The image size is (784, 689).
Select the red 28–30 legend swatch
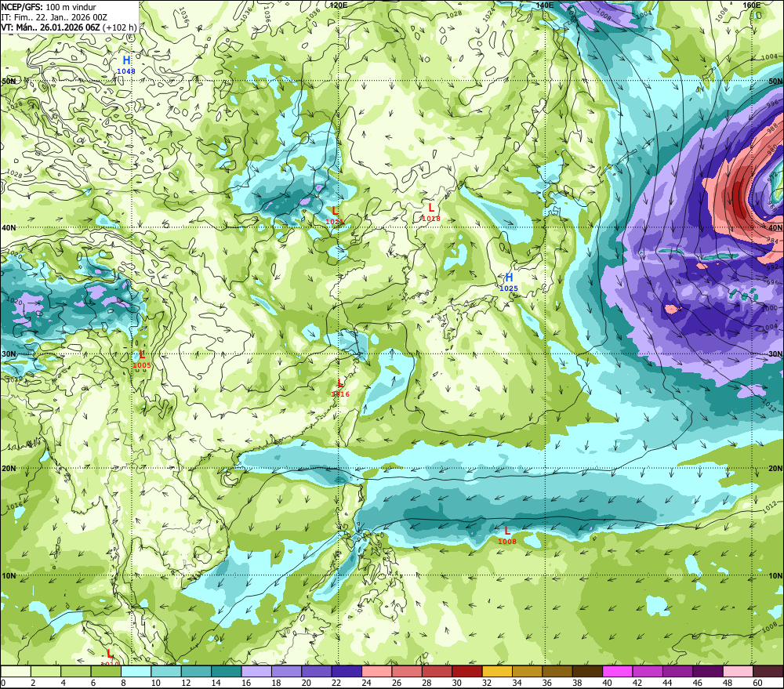coord(437,671)
